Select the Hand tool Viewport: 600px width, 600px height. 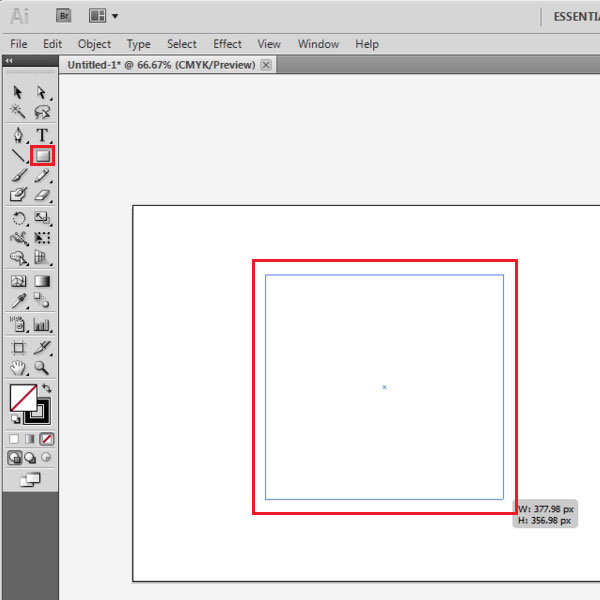pos(18,368)
